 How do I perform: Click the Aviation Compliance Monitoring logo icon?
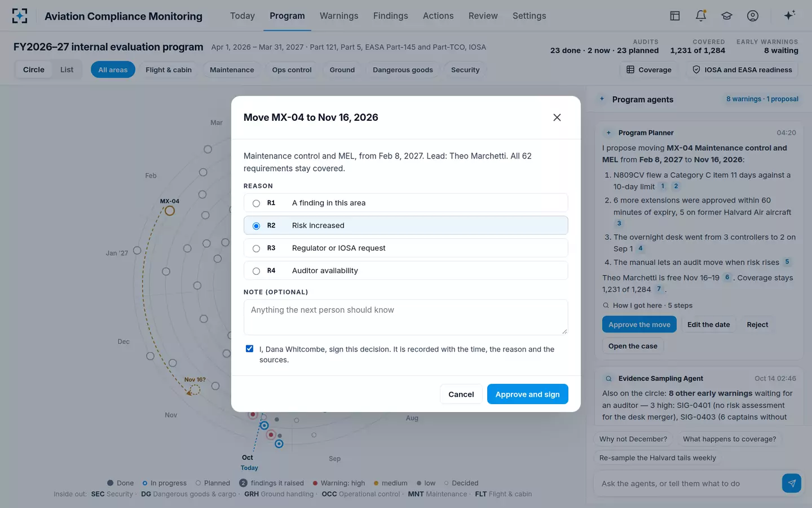pos(20,16)
